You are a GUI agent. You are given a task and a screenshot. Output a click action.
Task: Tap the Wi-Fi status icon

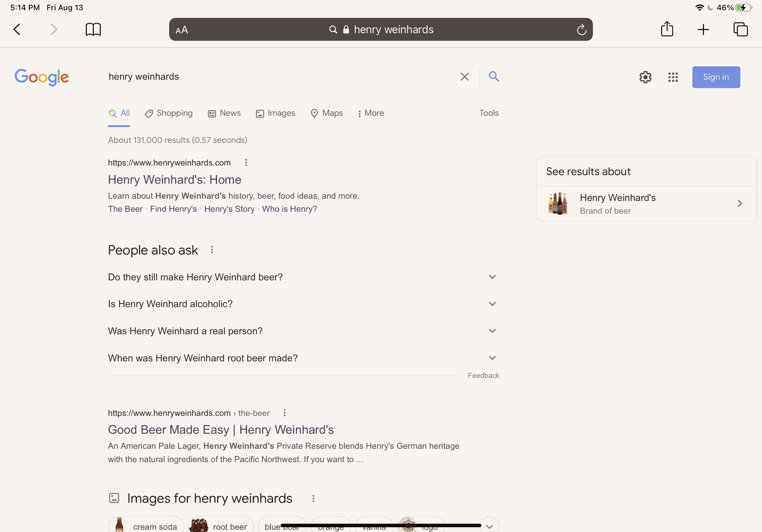pos(699,8)
